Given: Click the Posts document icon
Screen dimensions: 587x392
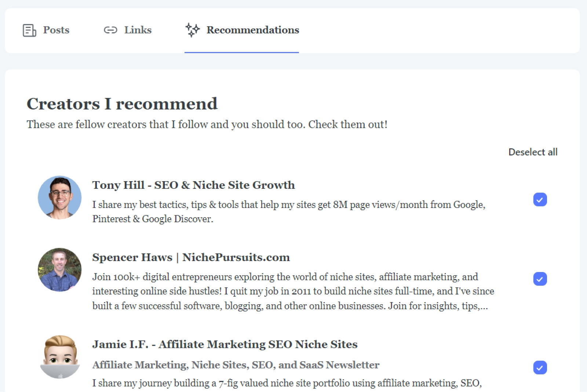Looking at the screenshot, I should tap(29, 30).
